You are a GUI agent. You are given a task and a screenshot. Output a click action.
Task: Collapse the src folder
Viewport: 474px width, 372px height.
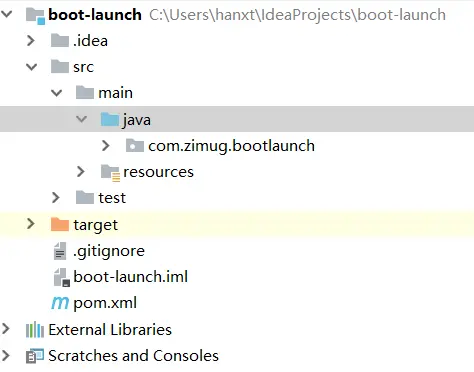pos(32,67)
